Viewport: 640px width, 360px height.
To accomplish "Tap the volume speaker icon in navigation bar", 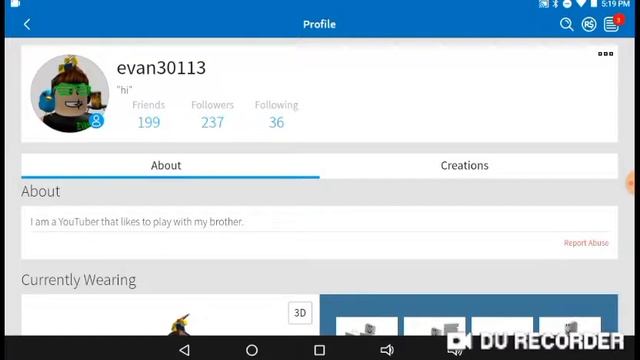I will click(387, 350).
